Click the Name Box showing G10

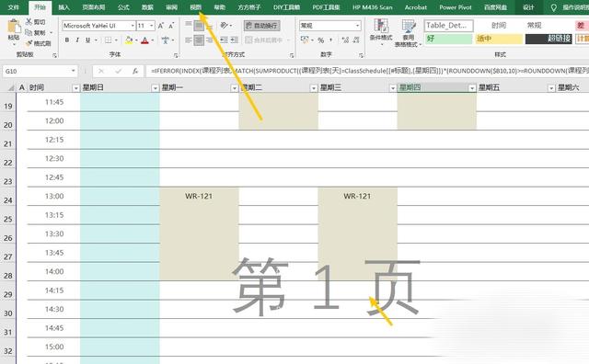coord(40,71)
